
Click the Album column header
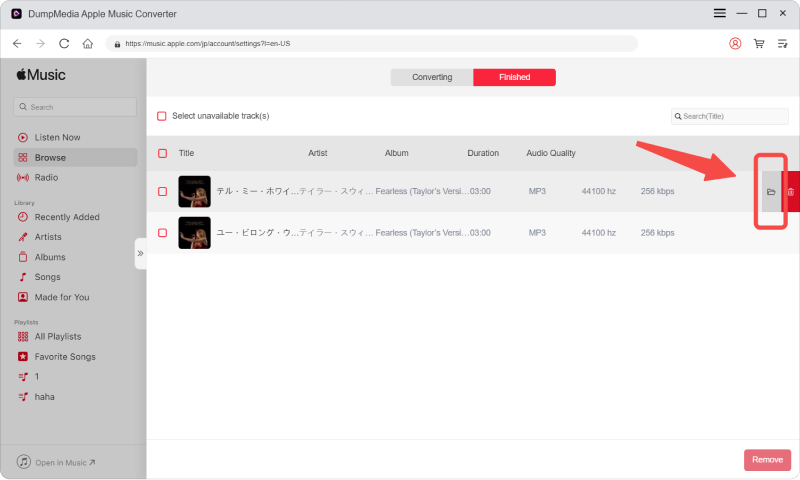pyautogui.click(x=396, y=154)
